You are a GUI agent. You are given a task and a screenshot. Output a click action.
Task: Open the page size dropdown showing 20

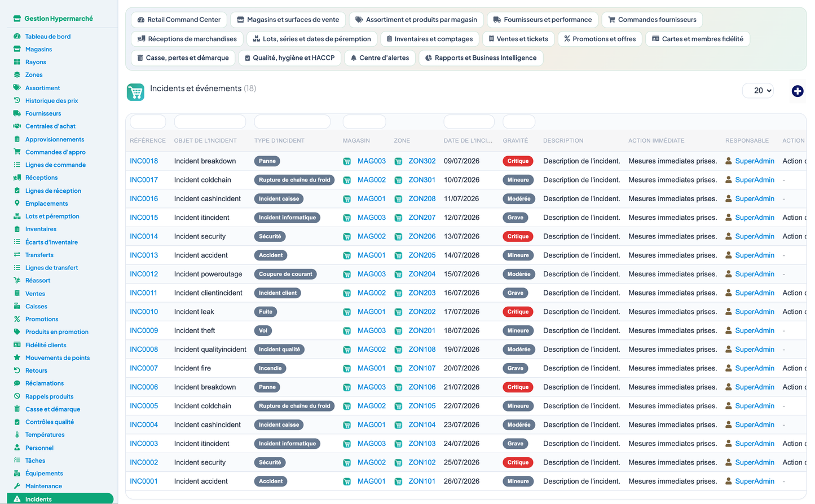click(758, 91)
